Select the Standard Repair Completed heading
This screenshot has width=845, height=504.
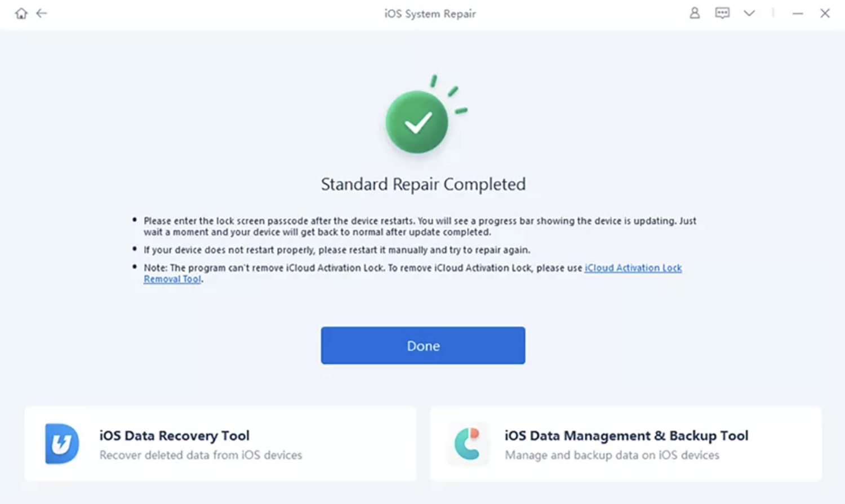[x=423, y=184]
